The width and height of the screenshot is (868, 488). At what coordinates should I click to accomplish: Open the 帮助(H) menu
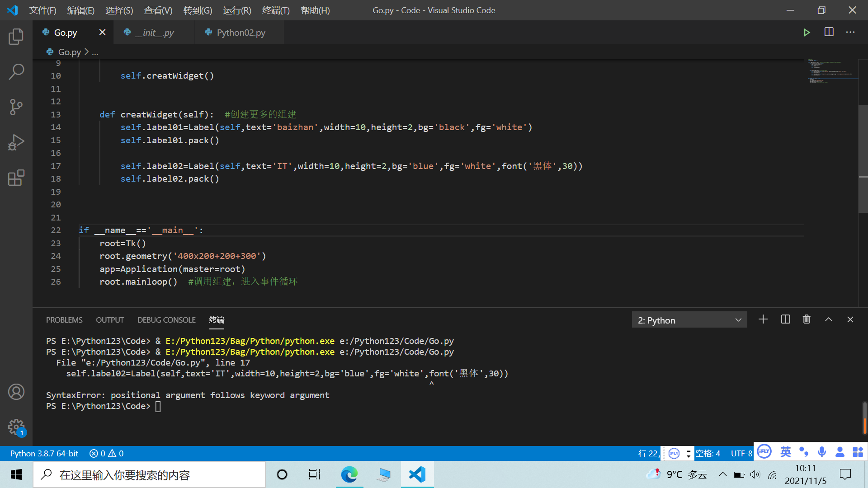pyautogui.click(x=315, y=10)
